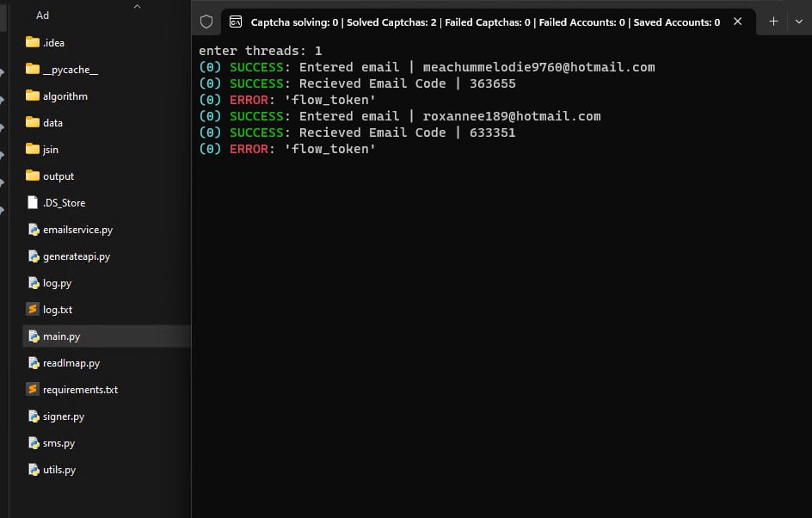Viewport: 812px width, 518px height.
Task: Select generateapi.py file
Action: (68, 256)
